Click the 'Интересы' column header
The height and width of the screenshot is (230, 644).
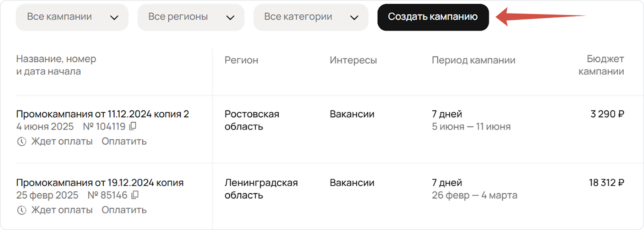353,60
